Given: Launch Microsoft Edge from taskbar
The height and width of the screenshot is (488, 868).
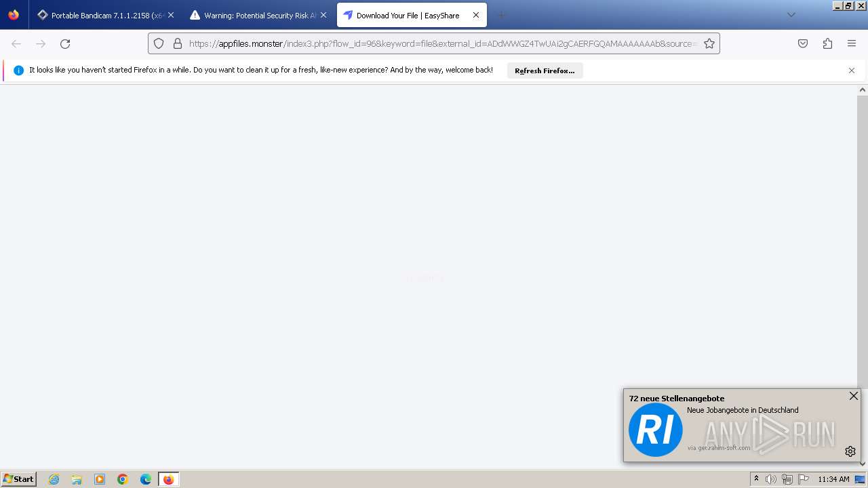Looking at the screenshot, I should (146, 479).
